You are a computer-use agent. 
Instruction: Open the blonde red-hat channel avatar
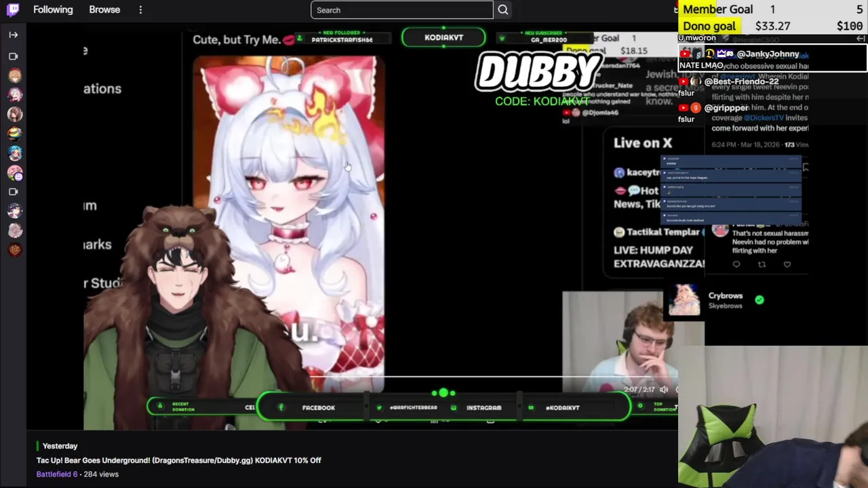click(x=14, y=75)
